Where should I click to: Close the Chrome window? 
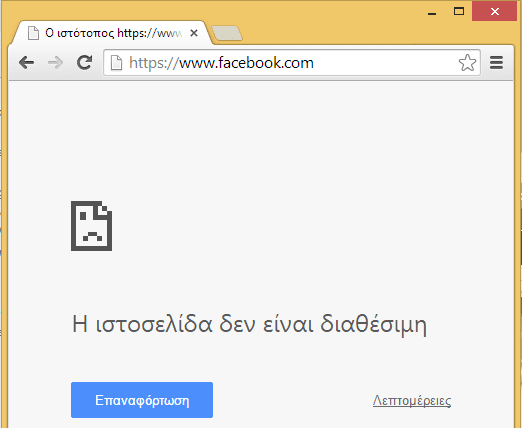[495, 11]
